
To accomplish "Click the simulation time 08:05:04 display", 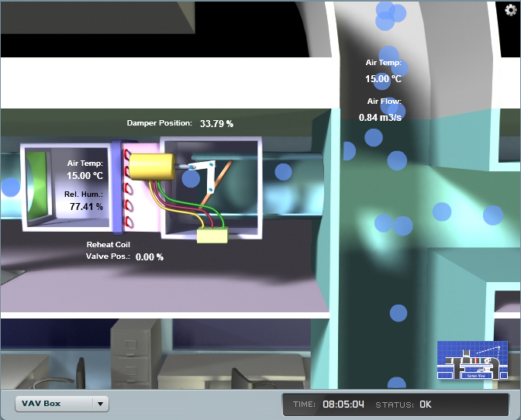I will pos(343,404).
